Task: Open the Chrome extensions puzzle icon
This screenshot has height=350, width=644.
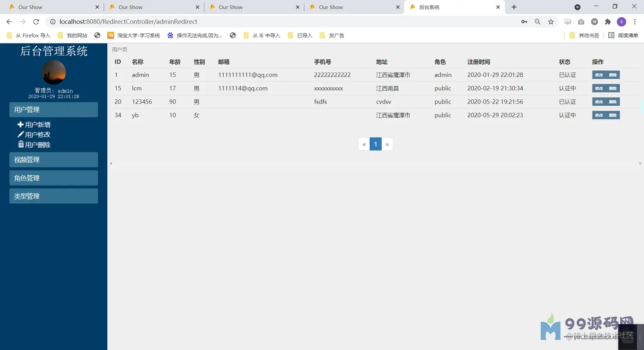Action: coord(608,22)
